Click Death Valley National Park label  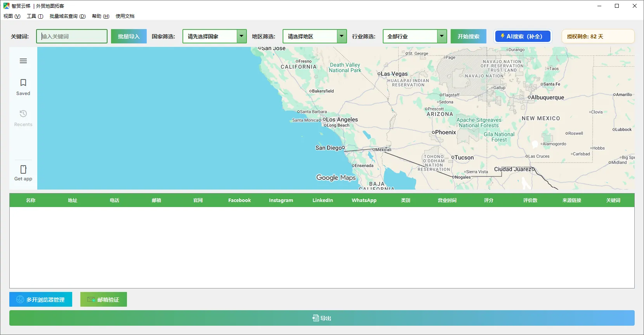[345, 67]
